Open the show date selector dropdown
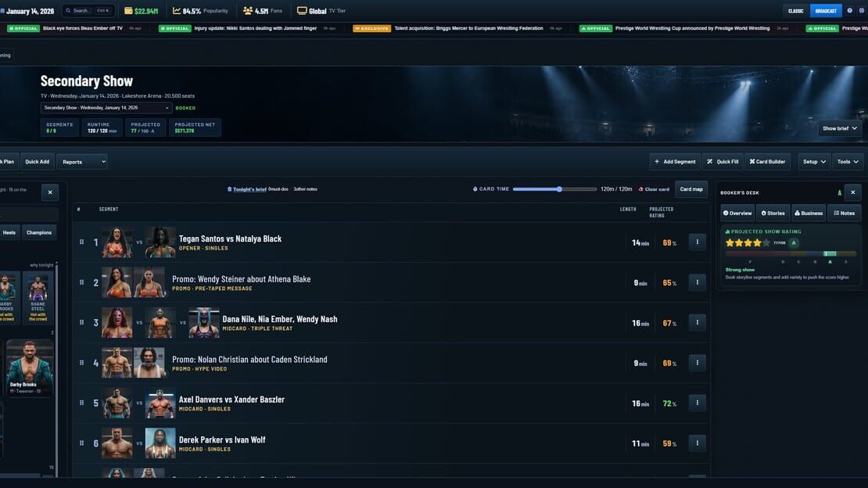 pos(106,108)
